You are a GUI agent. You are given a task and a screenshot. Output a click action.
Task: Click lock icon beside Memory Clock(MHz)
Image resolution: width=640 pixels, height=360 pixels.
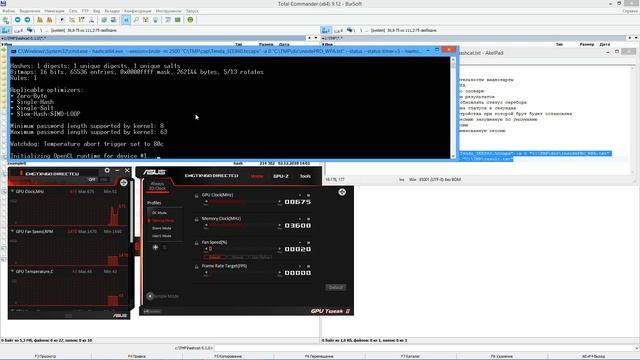(196, 219)
